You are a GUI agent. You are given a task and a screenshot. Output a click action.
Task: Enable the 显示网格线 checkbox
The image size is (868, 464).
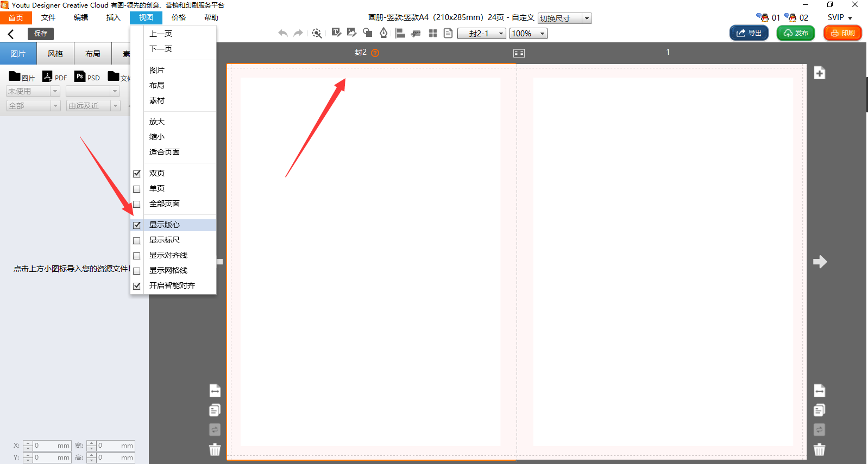coord(137,271)
